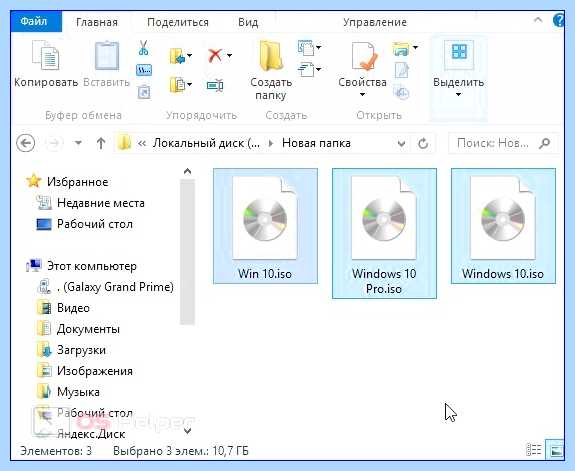Select the Win 10.iso file
This screenshot has width=575, height=471.
pyautogui.click(x=265, y=226)
